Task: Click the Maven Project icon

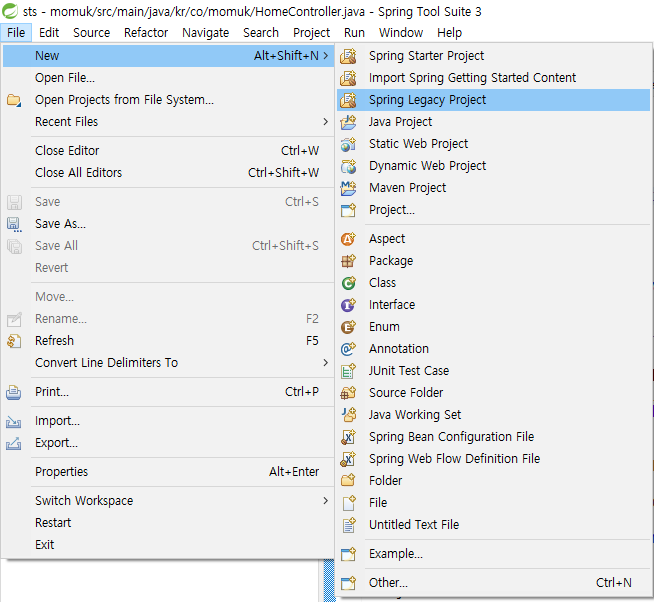Action: 348,188
